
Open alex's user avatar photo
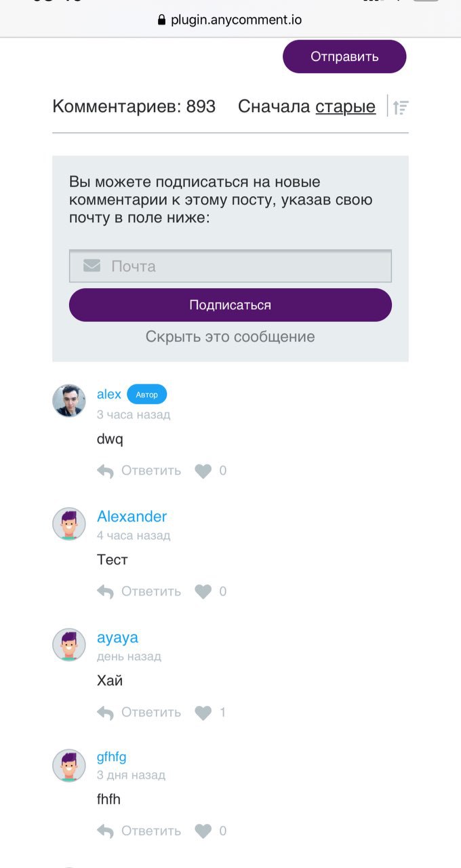click(x=69, y=401)
